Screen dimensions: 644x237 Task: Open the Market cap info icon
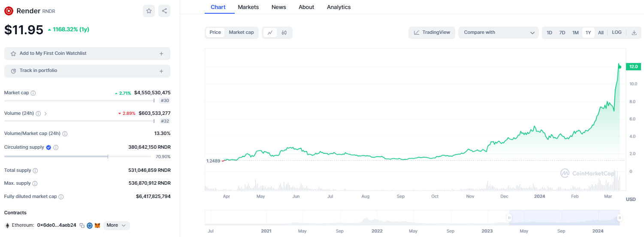click(33, 93)
